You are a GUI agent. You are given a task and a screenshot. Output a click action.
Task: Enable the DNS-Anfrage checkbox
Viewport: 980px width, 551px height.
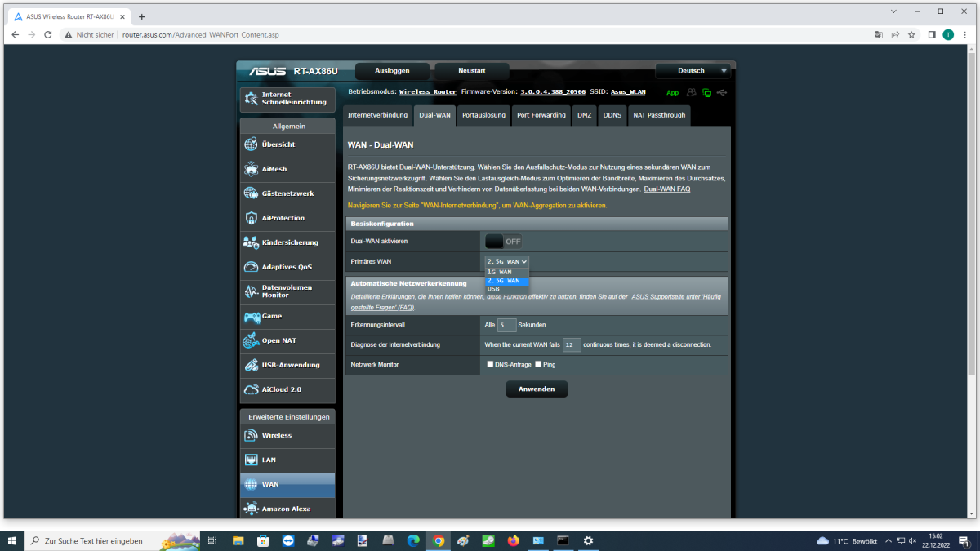click(490, 364)
